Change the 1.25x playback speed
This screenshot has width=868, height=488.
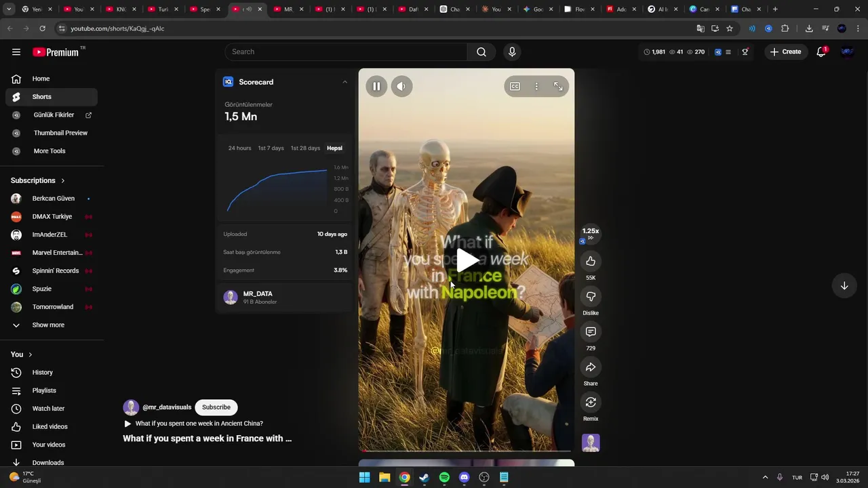coord(591,234)
